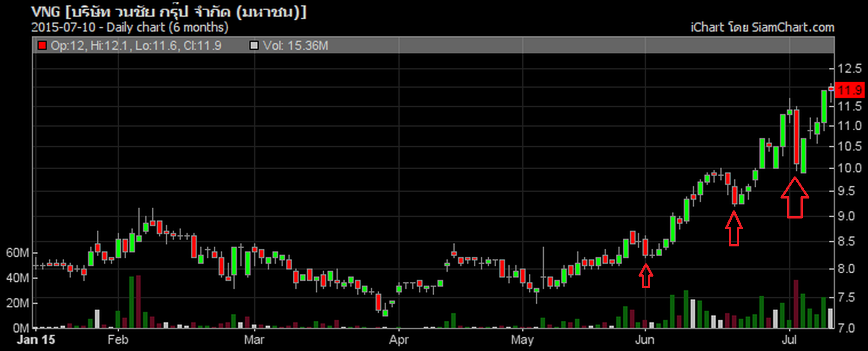The height and width of the screenshot is (351, 868).
Task: Click the red OHLC legend square
Action: pos(42,46)
